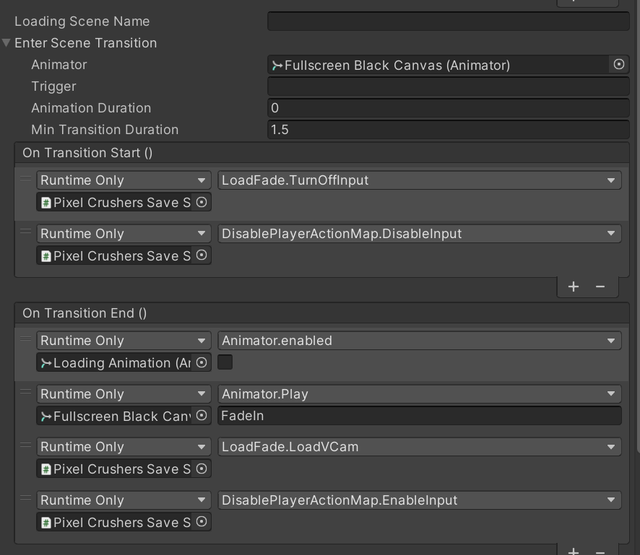Open object picker beside Fullscreen Black Canvas event target
Image resolution: width=640 pixels, height=555 pixels.
[201, 415]
